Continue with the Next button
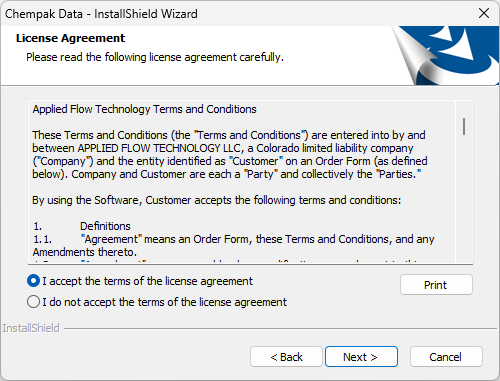 tap(361, 357)
